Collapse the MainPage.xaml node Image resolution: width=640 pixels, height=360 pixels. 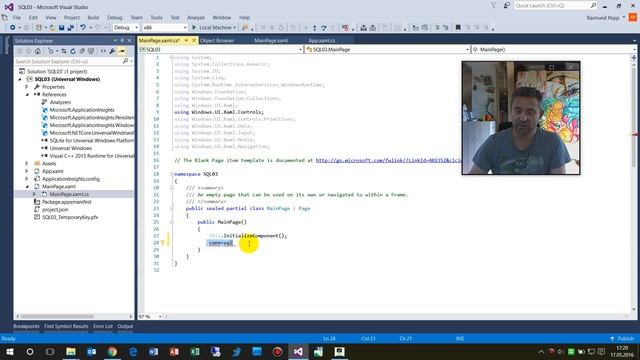(x=27, y=187)
